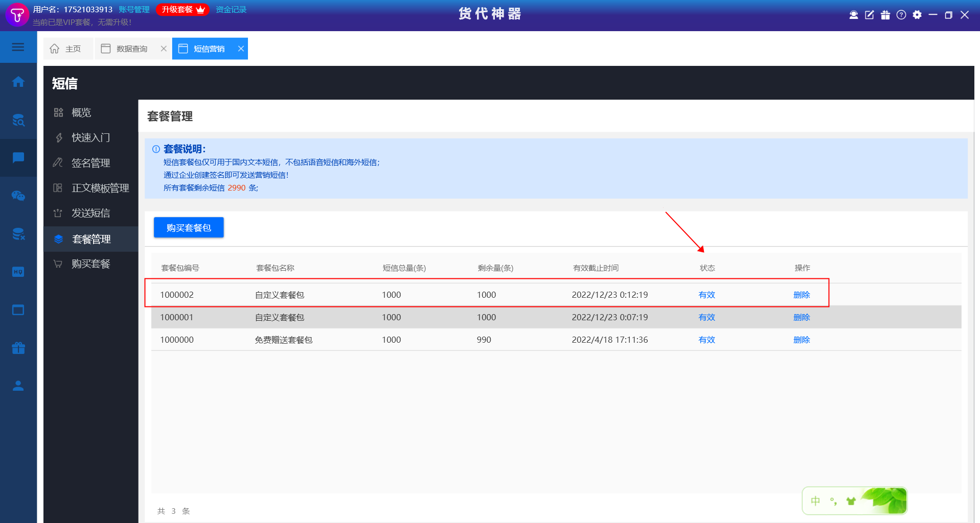Click the 有效截止时间 column header
This screenshot has width=980, height=523.
(x=596, y=268)
